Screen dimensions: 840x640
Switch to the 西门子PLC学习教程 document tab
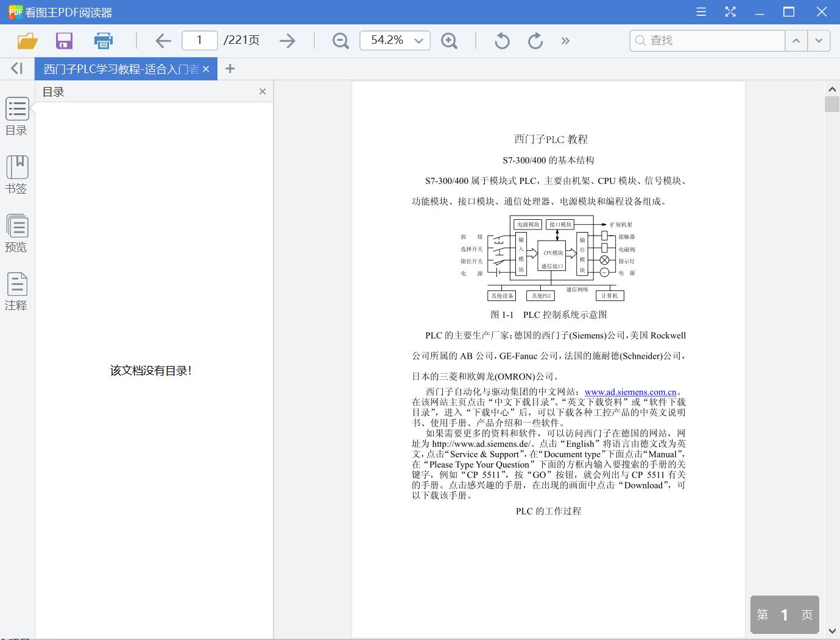click(x=121, y=69)
